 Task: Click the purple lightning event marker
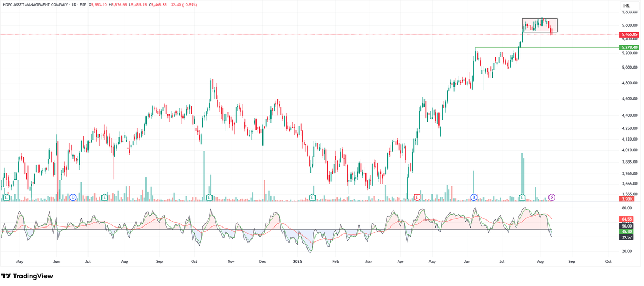coord(552,197)
